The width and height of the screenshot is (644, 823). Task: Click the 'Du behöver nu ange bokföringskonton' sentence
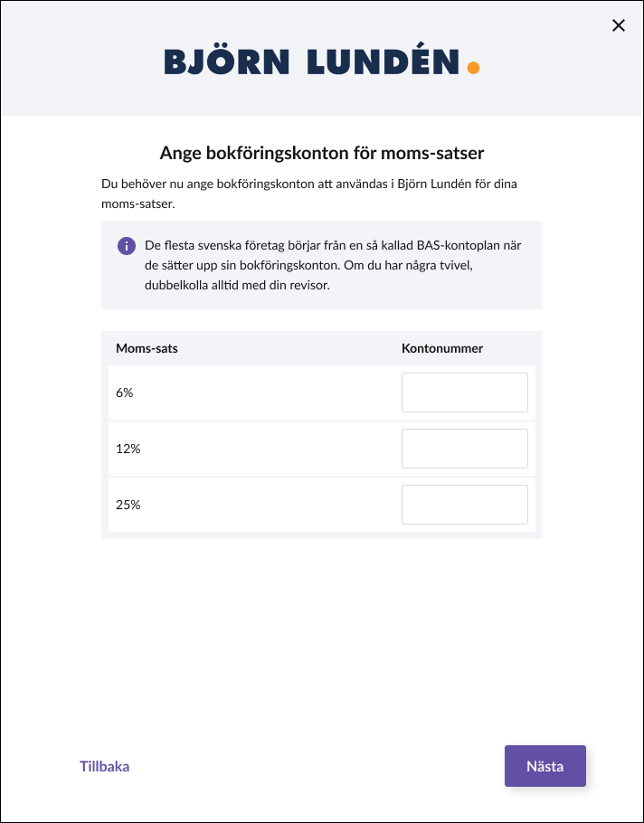point(309,184)
